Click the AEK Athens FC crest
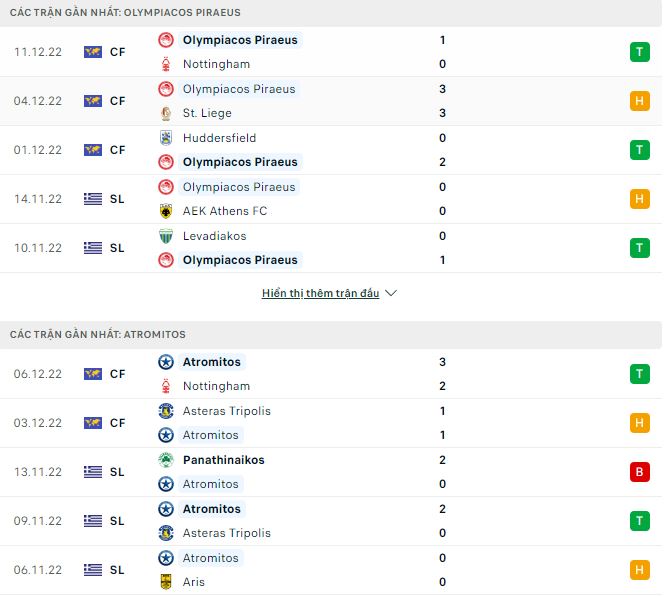The height and width of the screenshot is (596, 669). 166,211
